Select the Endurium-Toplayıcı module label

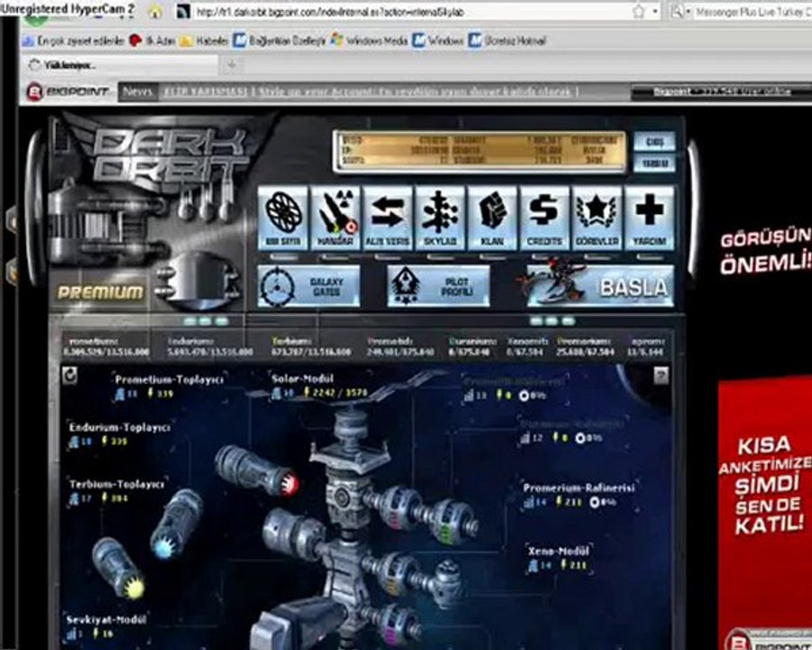pos(120,428)
